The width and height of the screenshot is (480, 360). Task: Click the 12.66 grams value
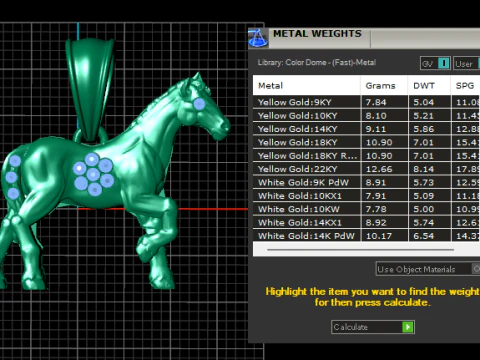click(379, 169)
